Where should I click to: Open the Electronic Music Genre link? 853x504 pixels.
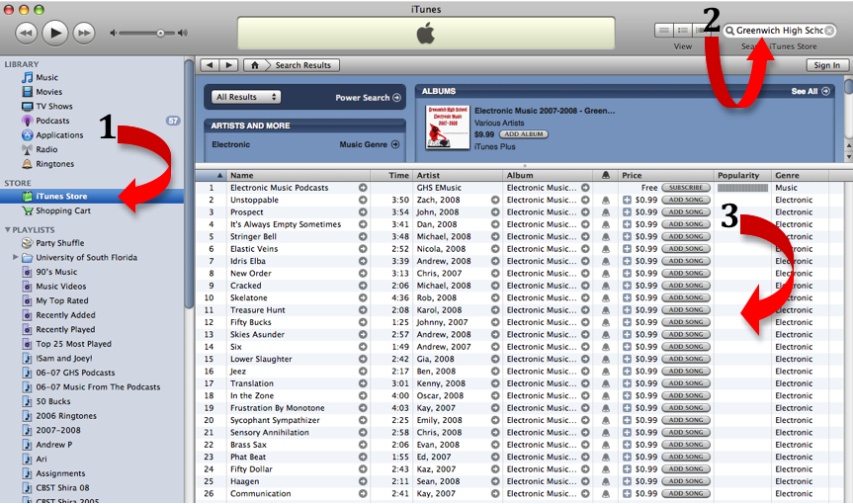pyautogui.click(x=370, y=144)
